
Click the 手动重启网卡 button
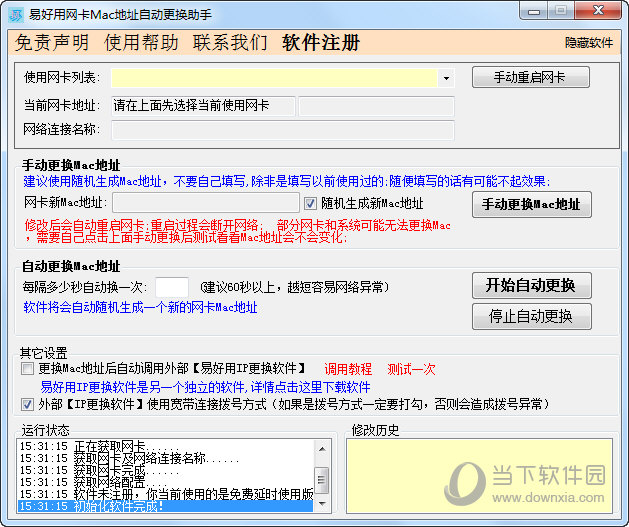531,77
